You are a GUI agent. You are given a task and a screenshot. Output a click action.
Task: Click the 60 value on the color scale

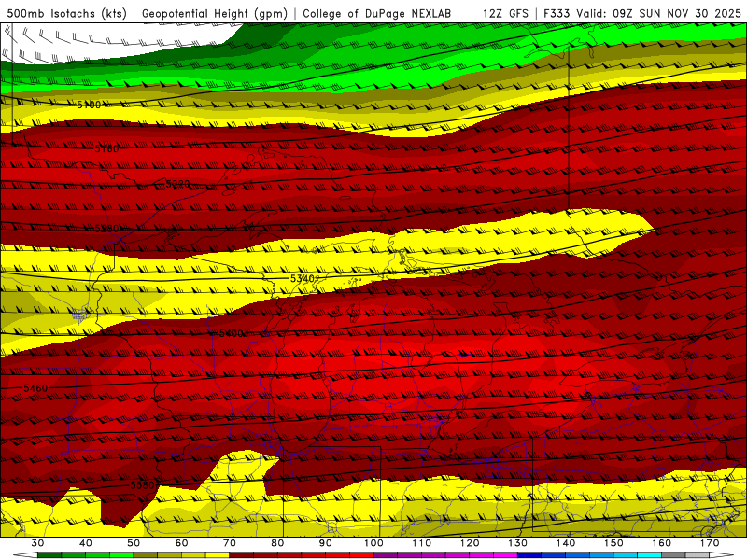(181, 543)
